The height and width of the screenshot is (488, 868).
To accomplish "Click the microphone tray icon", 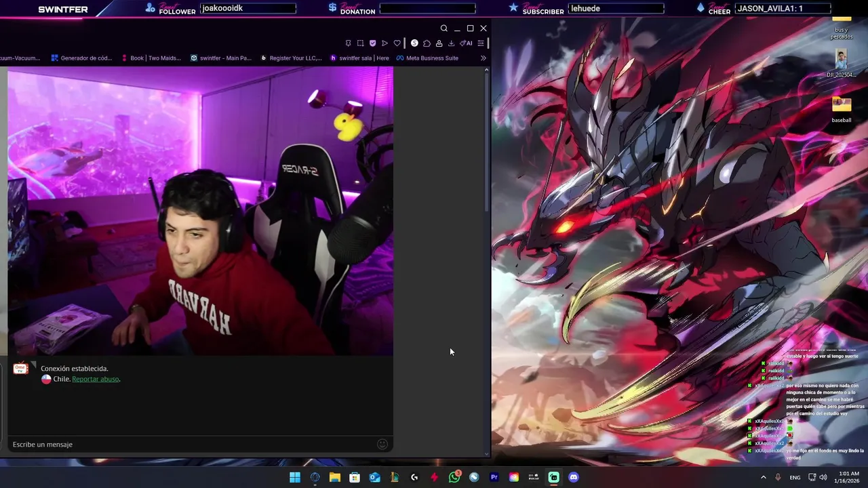I will [778, 477].
